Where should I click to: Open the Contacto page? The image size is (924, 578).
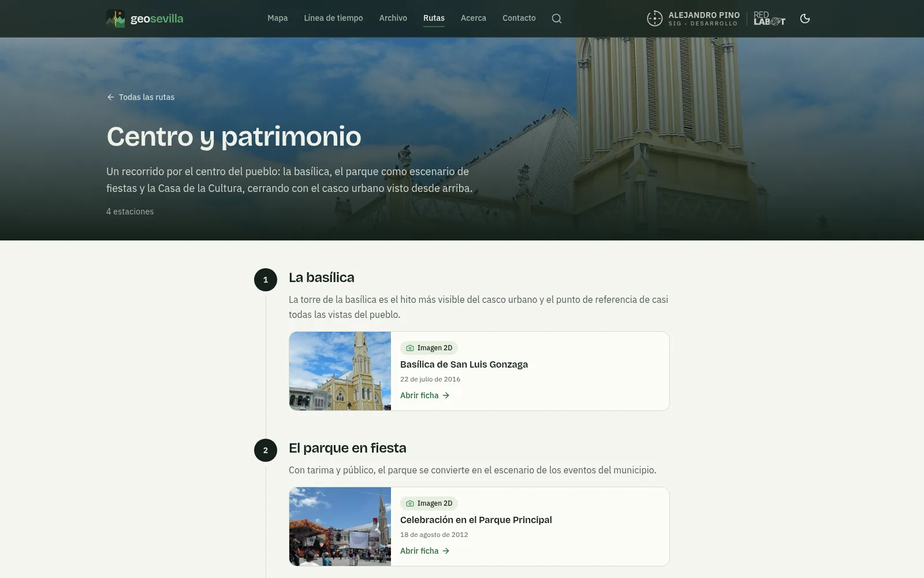(519, 18)
